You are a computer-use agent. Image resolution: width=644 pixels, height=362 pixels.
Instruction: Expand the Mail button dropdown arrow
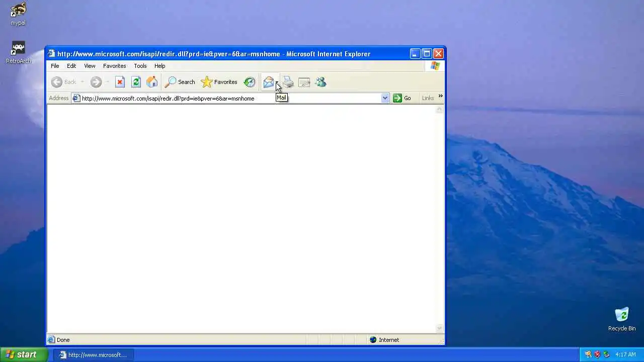(x=277, y=82)
